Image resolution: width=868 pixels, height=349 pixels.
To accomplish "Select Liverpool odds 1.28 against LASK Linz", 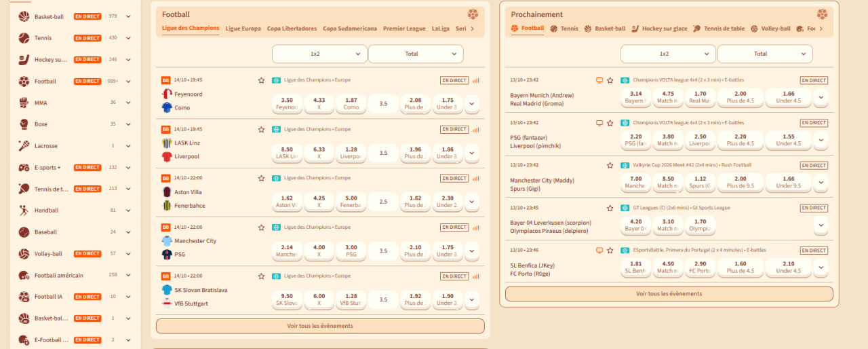I will click(x=351, y=153).
